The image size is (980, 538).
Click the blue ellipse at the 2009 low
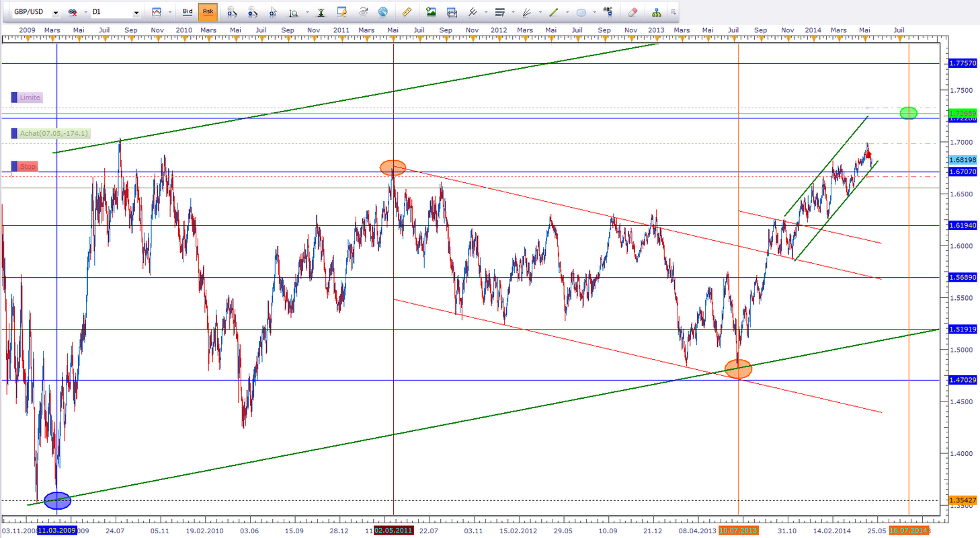tap(56, 500)
